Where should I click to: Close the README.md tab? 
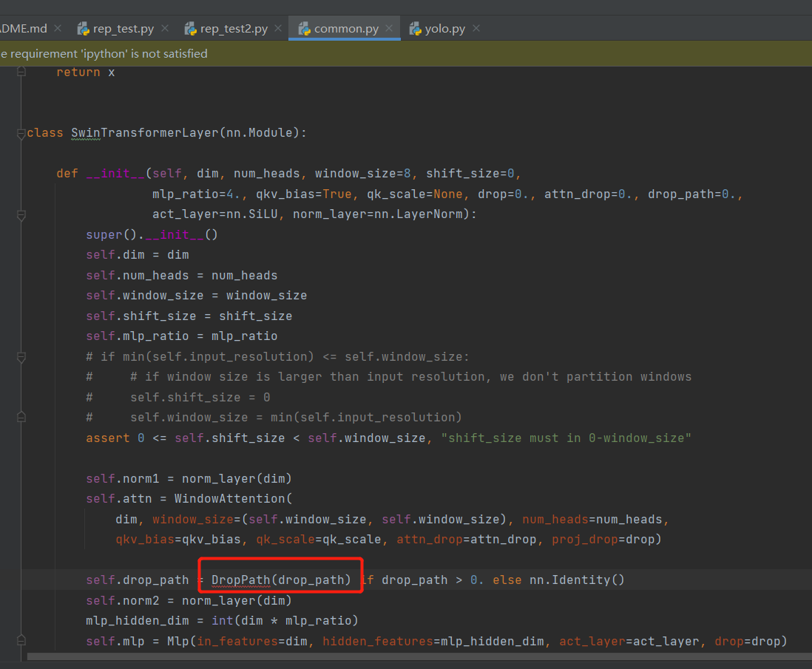[x=58, y=29]
